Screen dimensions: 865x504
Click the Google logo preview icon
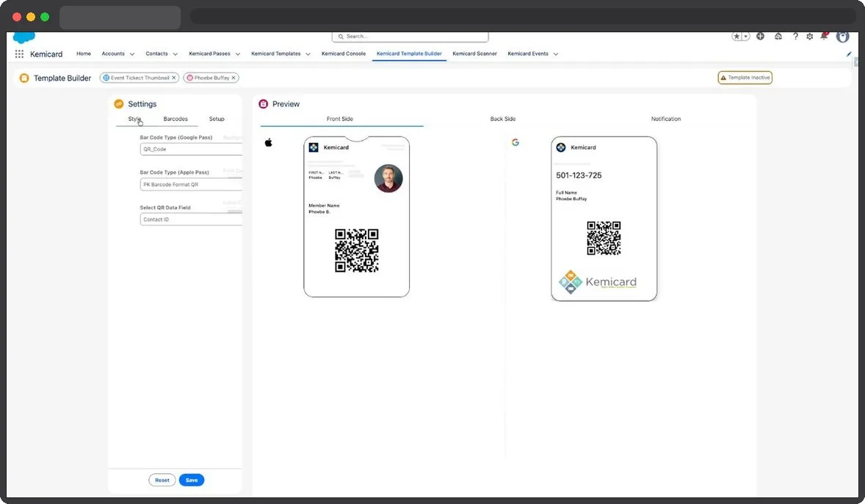pos(515,142)
